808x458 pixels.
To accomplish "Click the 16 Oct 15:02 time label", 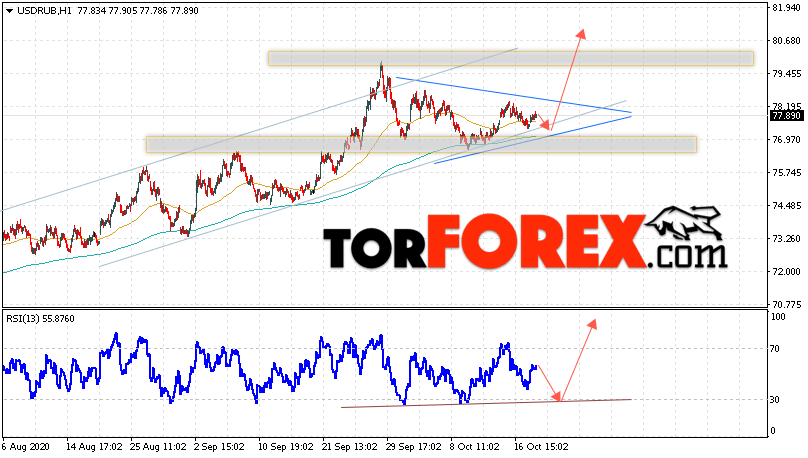I will 542,446.
